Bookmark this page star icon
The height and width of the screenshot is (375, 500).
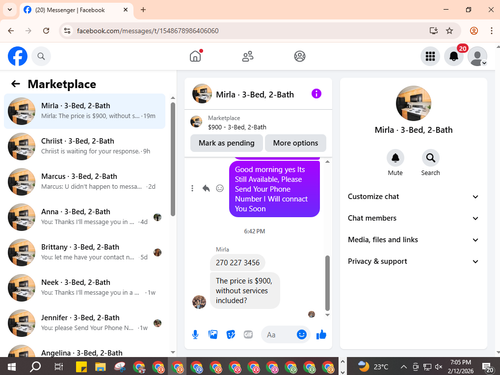tap(449, 31)
